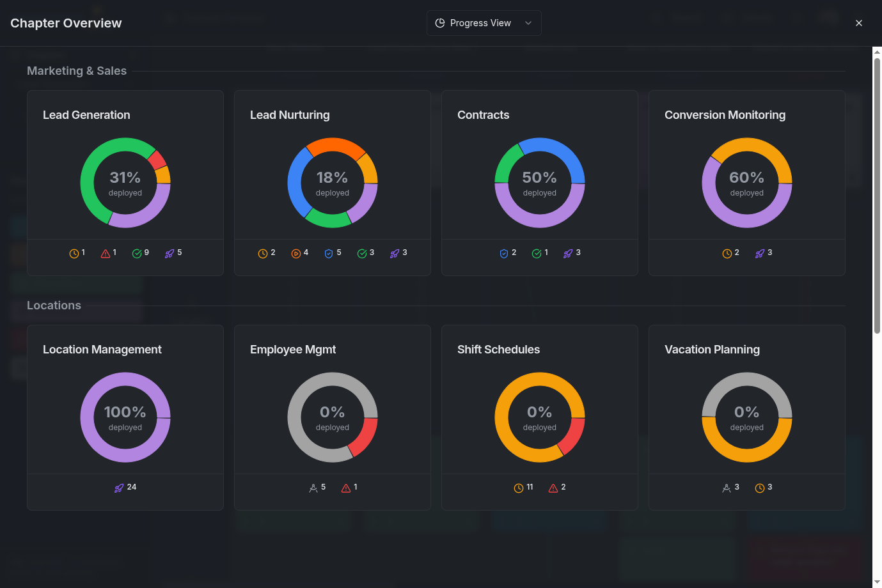Click the rocket icon showing 24 deployments
882x588 pixels.
point(120,487)
